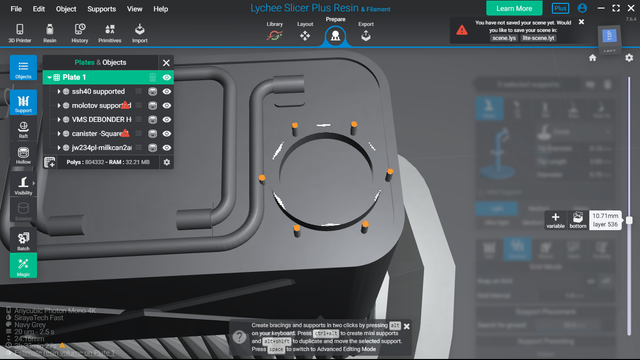
Task: Select the Raft tool
Action: pyautogui.click(x=23, y=130)
